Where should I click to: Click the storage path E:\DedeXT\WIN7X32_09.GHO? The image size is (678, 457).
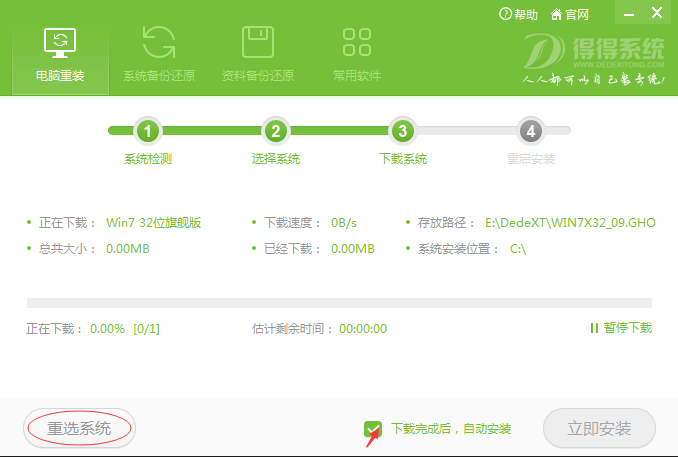pyautogui.click(x=569, y=222)
